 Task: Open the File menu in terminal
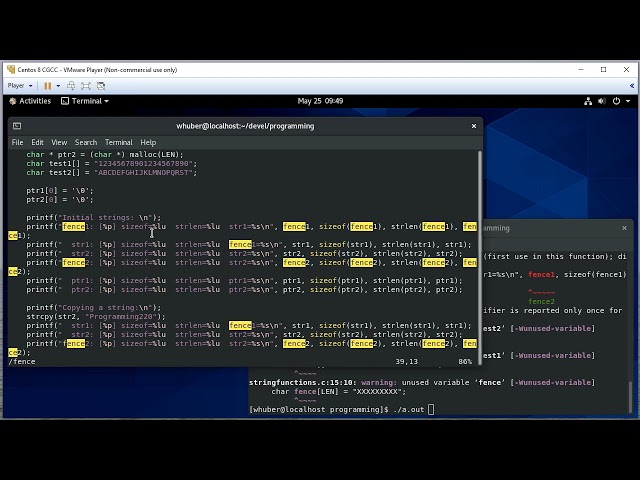[18, 142]
